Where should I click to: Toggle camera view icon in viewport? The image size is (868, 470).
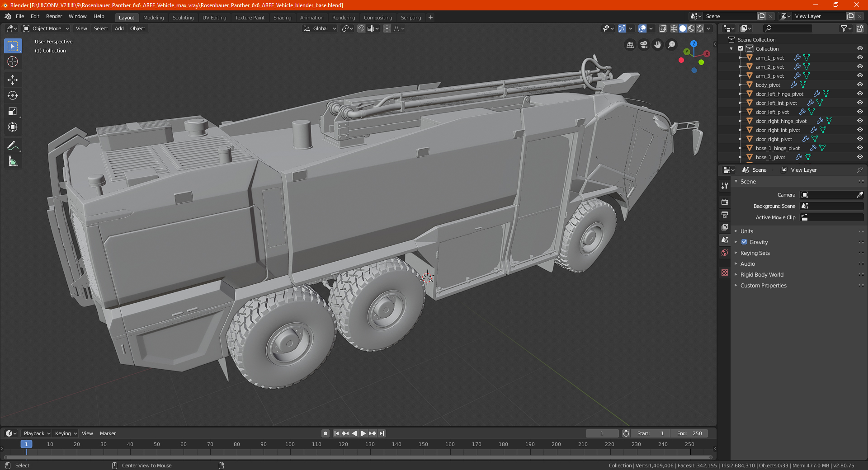pos(644,45)
